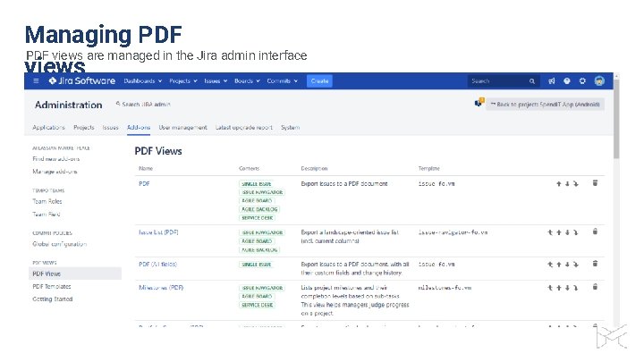644x362 pixels.
Task: Move Milestones (PDF) to the top
Action: click(x=550, y=288)
